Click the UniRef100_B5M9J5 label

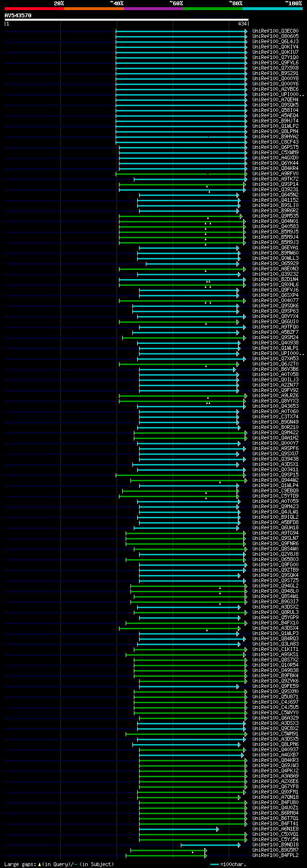[x=275, y=232]
